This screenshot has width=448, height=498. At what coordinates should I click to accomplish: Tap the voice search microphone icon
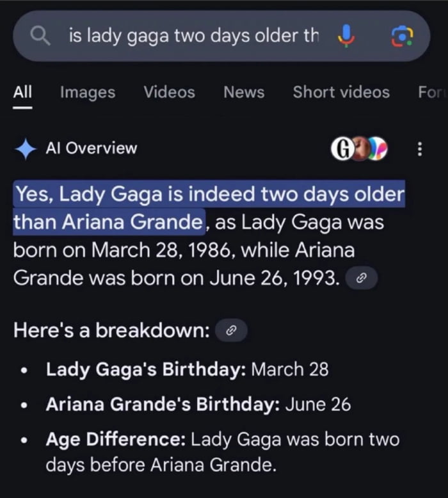(x=346, y=36)
